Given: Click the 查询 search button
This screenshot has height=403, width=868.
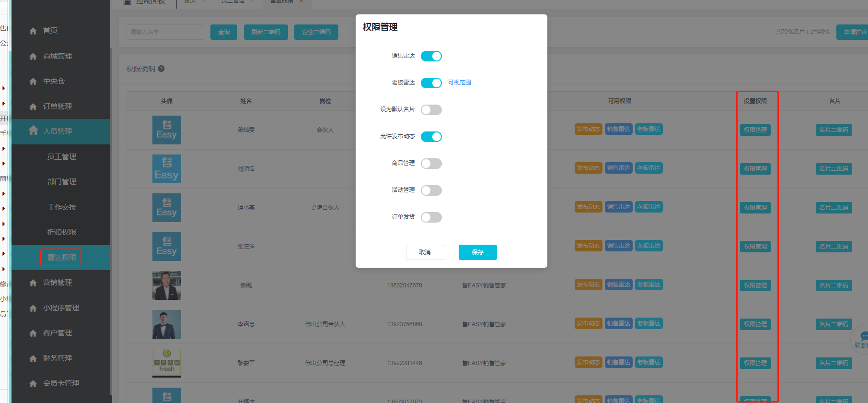Looking at the screenshot, I should (224, 32).
